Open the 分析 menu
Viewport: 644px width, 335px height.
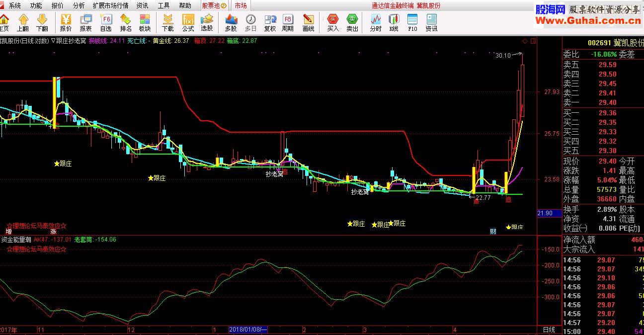79,5
